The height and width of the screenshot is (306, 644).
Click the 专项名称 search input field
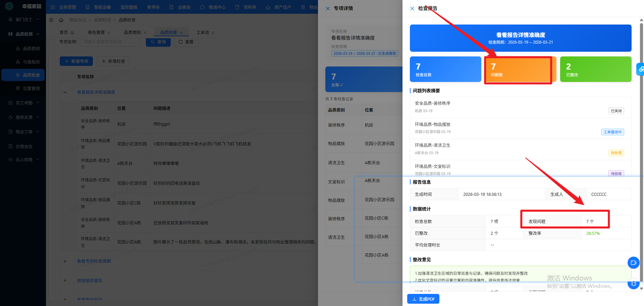(110, 42)
